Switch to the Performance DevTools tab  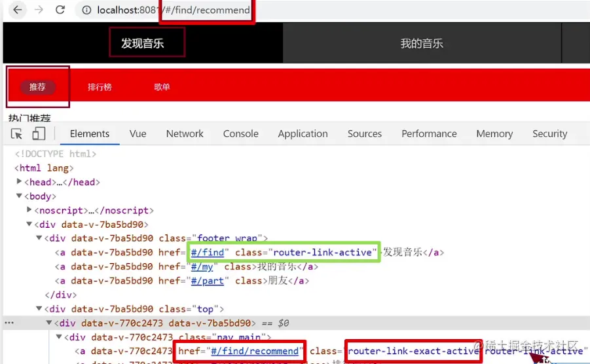429,134
